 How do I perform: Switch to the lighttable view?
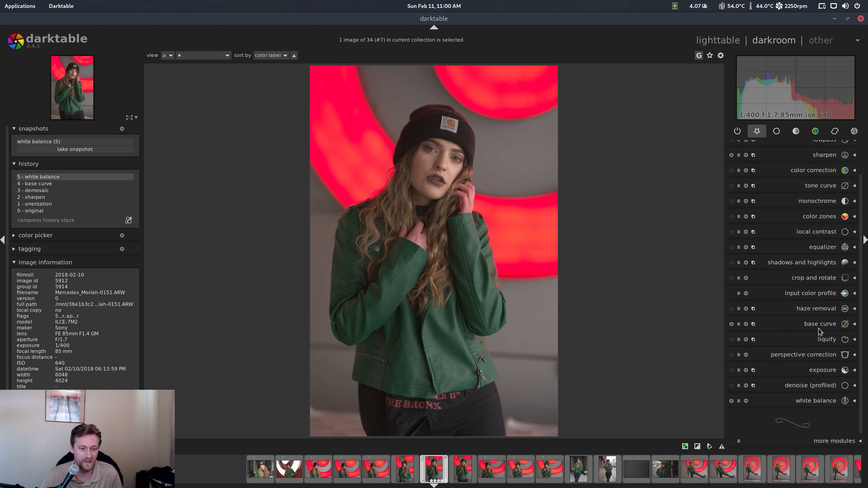point(718,40)
